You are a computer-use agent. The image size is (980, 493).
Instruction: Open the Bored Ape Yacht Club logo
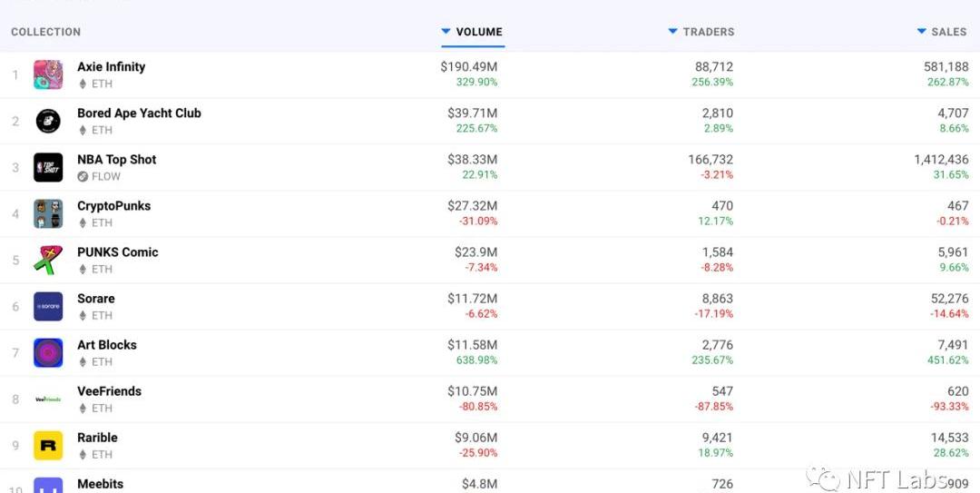click(48, 121)
